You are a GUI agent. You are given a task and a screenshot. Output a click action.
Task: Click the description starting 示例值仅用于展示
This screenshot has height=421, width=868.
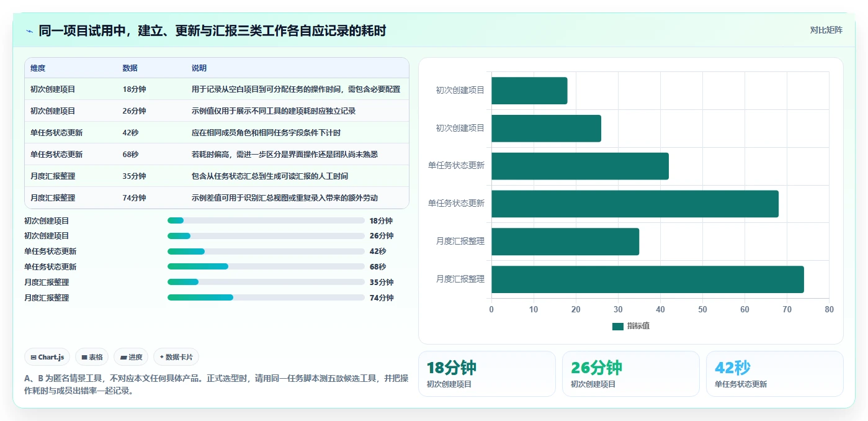click(274, 111)
